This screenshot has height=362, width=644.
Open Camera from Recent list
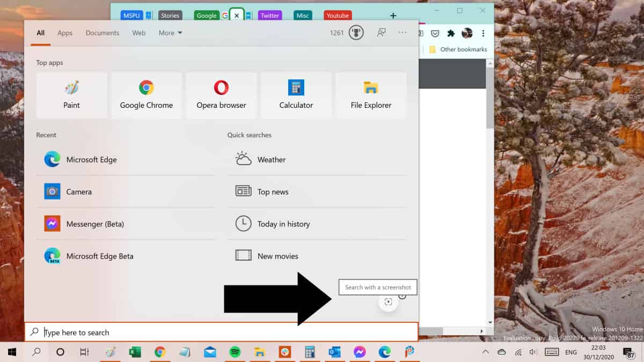click(x=126, y=191)
